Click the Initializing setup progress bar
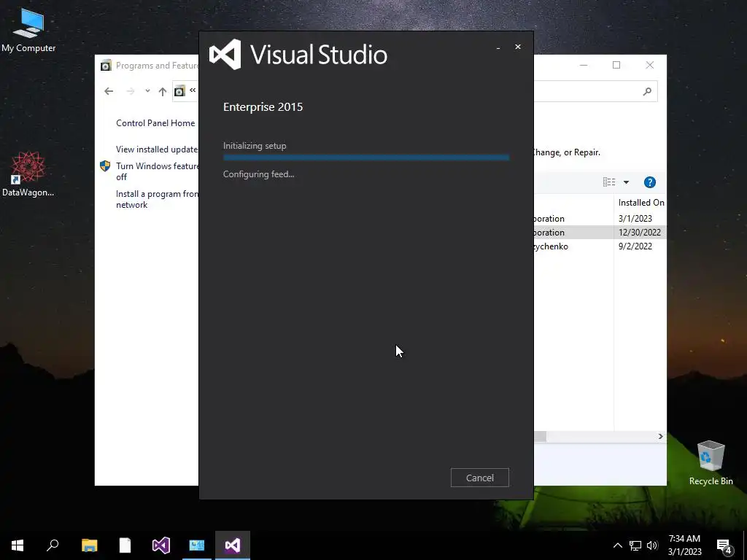 pyautogui.click(x=366, y=157)
